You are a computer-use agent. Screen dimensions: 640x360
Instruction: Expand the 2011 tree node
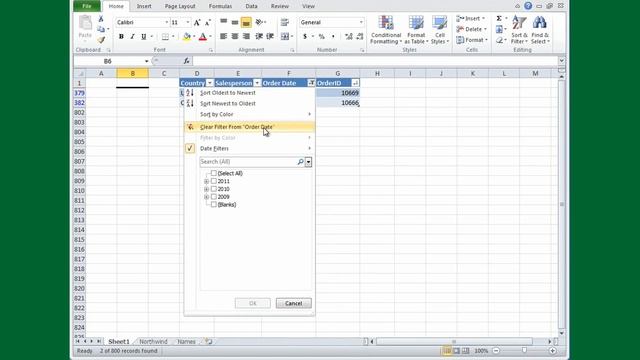(x=207, y=182)
